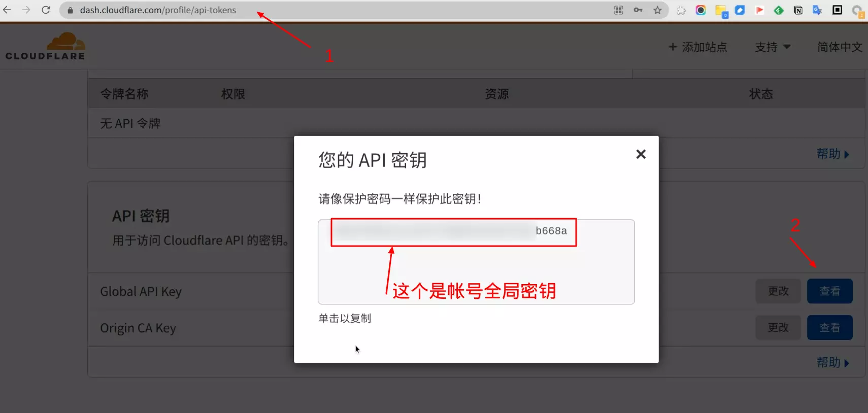868x413 pixels.
Task: Click 更改 for Global API Key
Action: pyautogui.click(x=778, y=291)
